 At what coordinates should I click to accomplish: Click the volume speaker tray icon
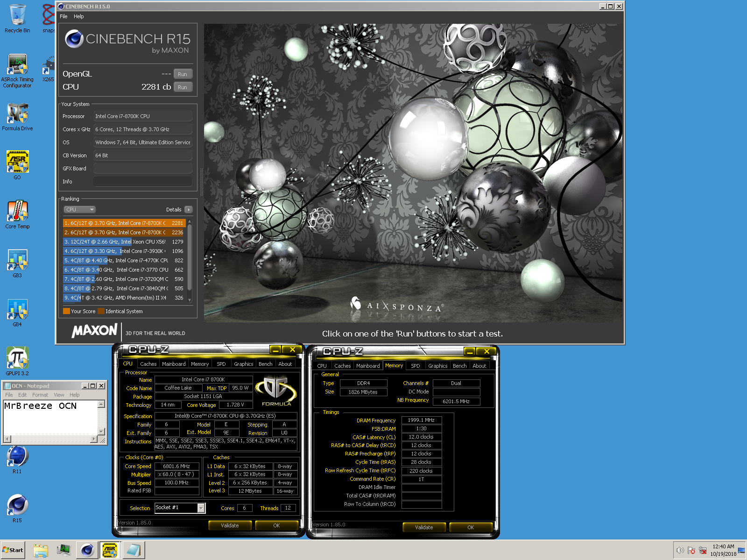coord(680,550)
